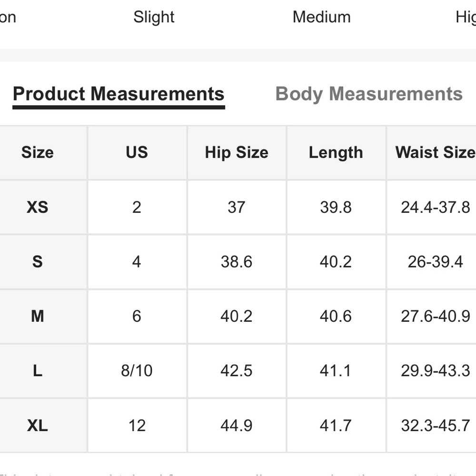Click the Hip Size column header
This screenshot has height=476, width=476.
click(237, 152)
